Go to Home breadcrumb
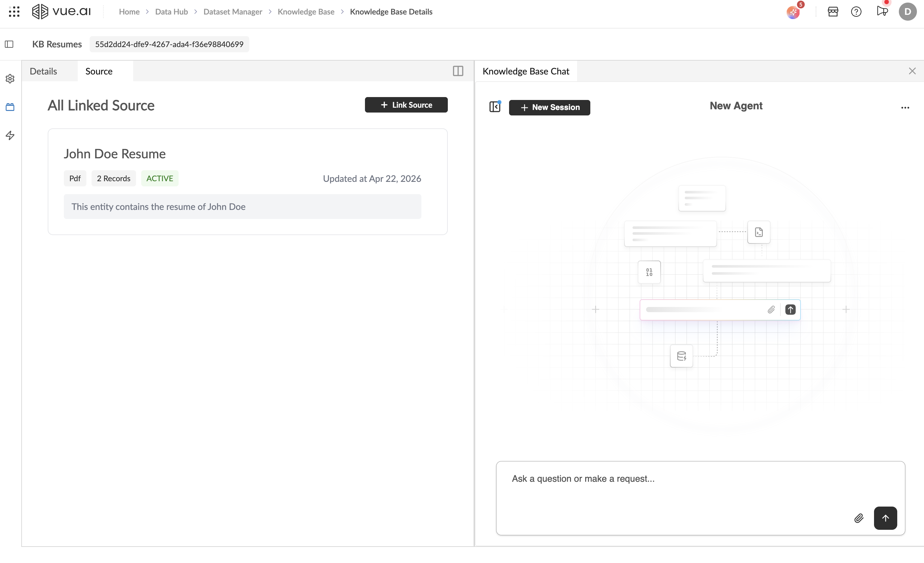The width and height of the screenshot is (924, 563). click(129, 12)
